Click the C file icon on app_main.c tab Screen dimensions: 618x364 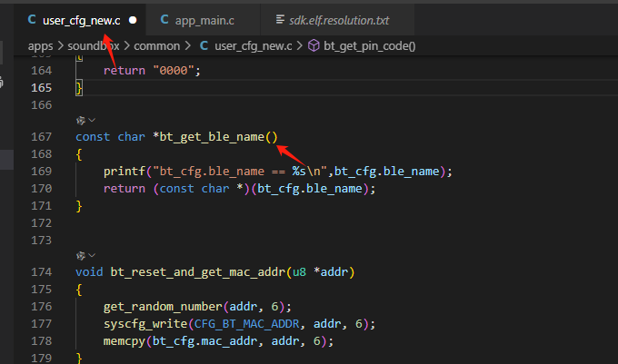(x=164, y=20)
